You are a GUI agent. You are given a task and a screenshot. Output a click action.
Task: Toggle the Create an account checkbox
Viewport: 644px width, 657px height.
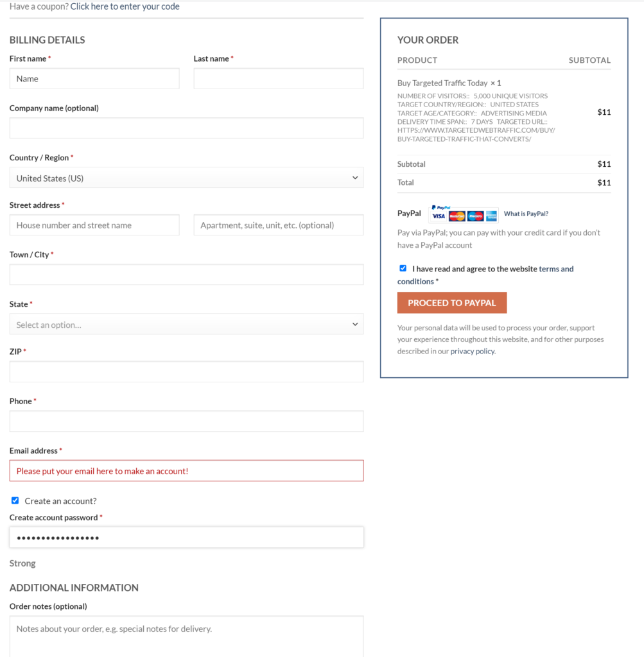click(15, 500)
